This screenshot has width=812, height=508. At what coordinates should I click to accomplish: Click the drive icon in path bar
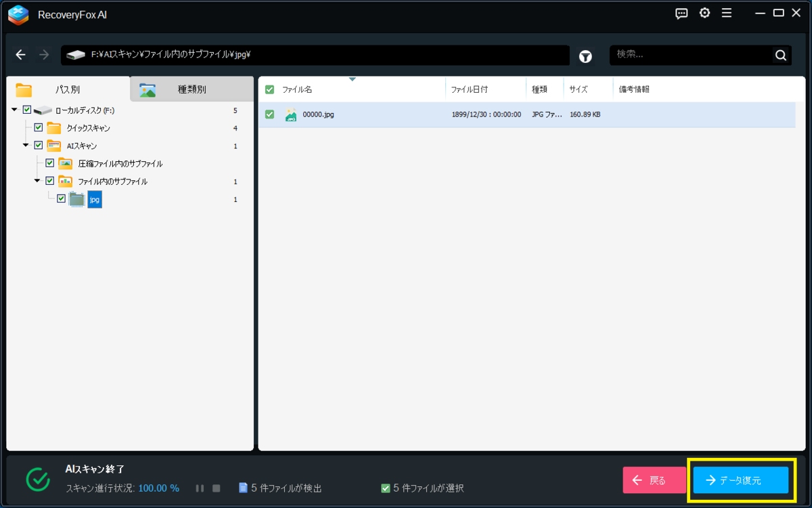coord(76,55)
